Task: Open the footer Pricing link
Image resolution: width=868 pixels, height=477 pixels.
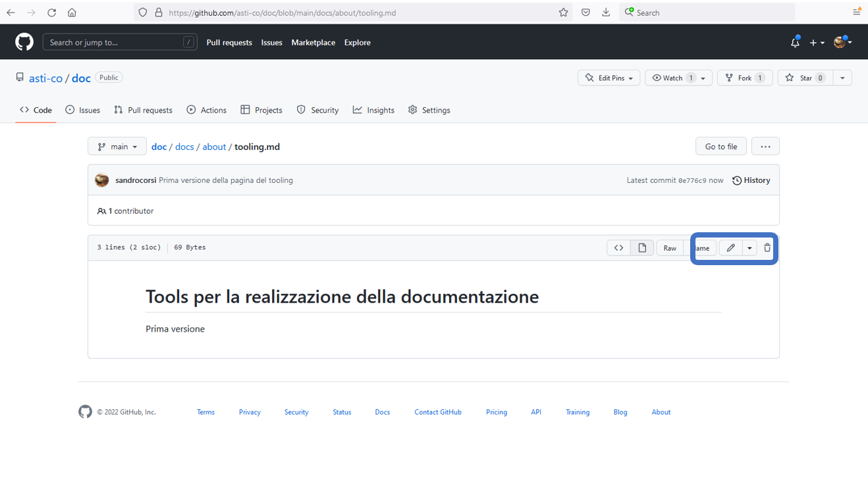Action: 497,412
